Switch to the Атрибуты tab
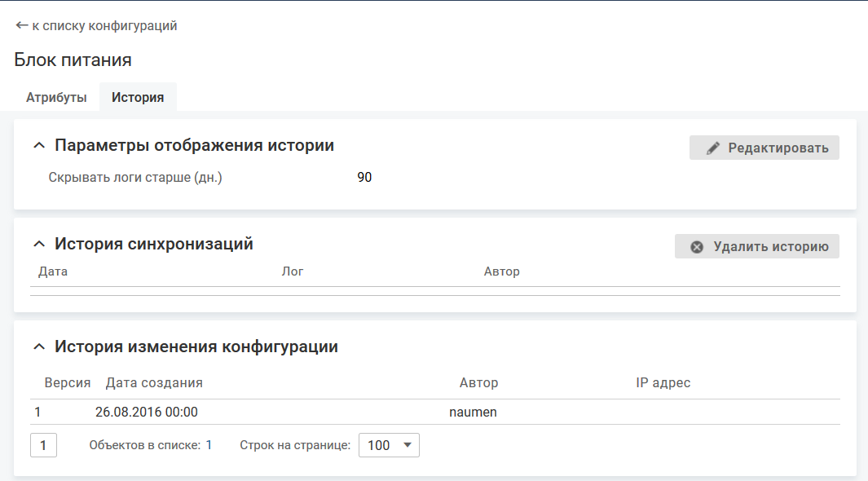 click(x=56, y=97)
